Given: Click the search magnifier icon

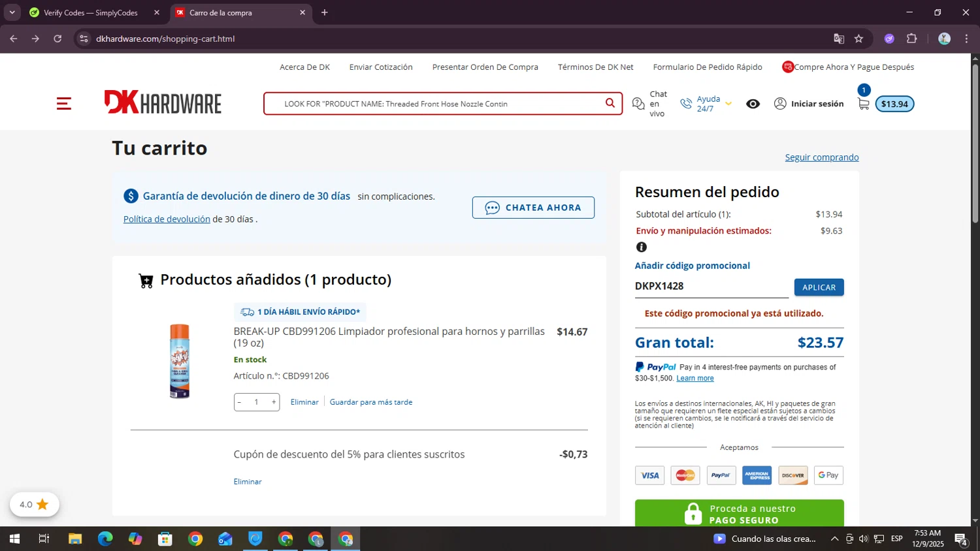Looking at the screenshot, I should (610, 103).
